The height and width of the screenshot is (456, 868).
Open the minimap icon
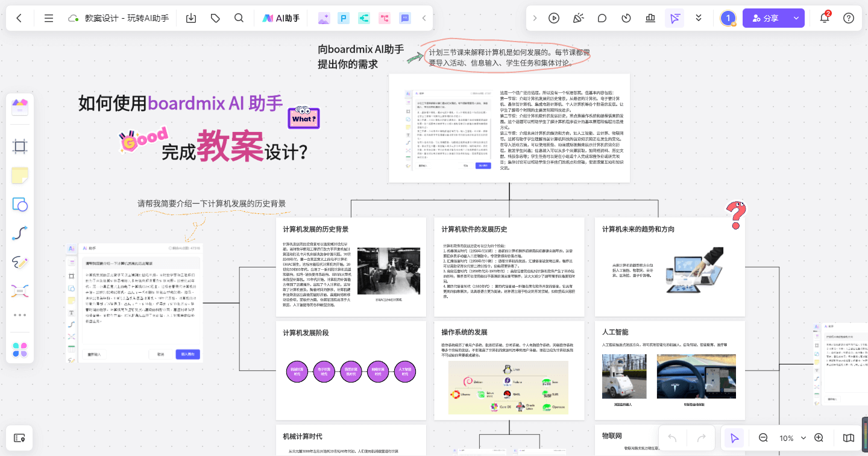click(849, 438)
